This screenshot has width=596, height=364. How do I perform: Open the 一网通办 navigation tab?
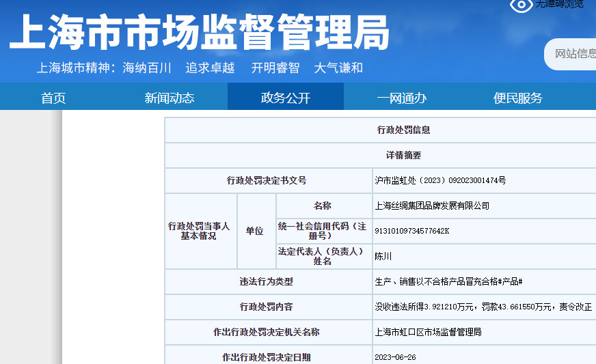tap(402, 98)
